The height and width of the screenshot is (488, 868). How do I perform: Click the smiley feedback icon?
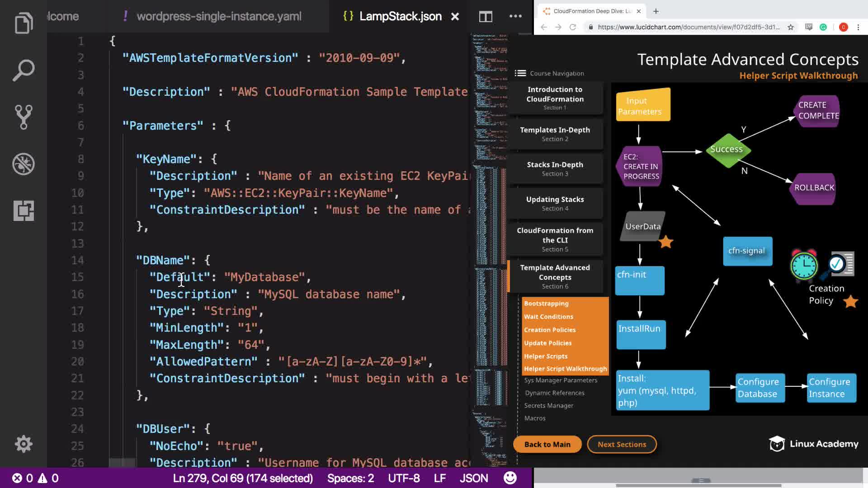click(x=510, y=478)
